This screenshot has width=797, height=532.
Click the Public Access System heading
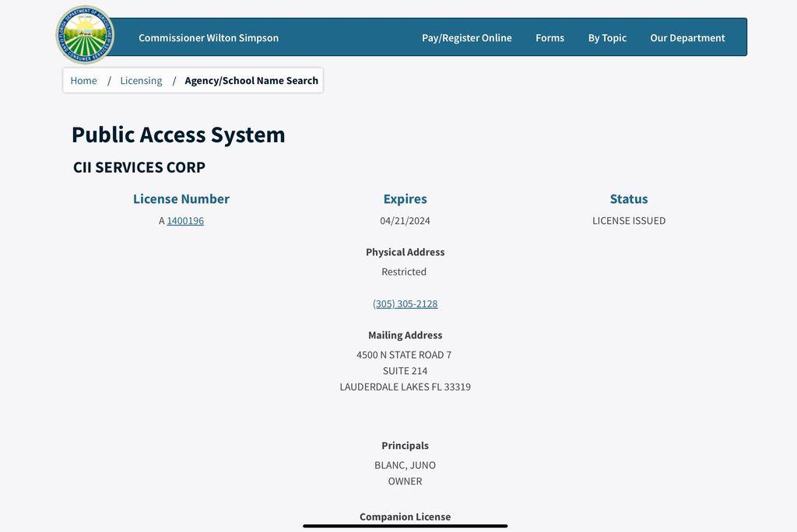tap(178, 135)
